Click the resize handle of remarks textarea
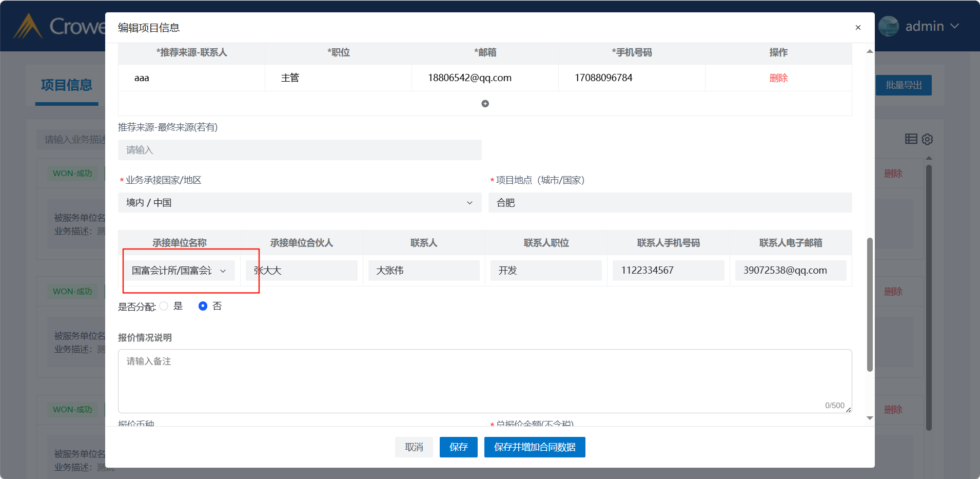Screen dimensions: 980x479 pos(849,410)
